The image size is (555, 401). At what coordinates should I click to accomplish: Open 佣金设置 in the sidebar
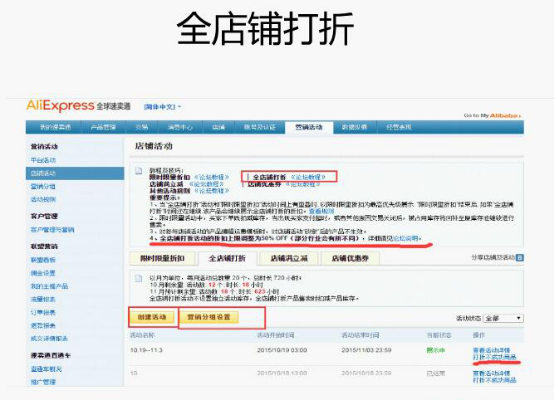43,273
